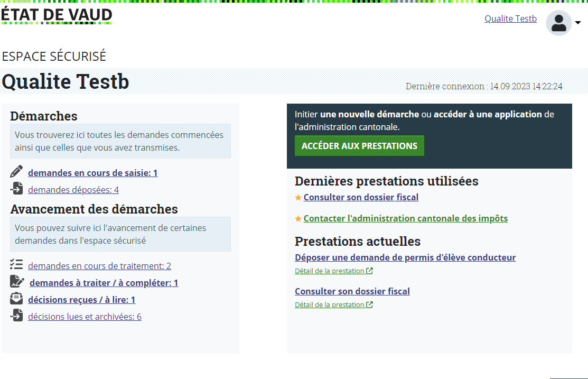
Task: Open the user avatar profile icon
Action: pos(558,23)
